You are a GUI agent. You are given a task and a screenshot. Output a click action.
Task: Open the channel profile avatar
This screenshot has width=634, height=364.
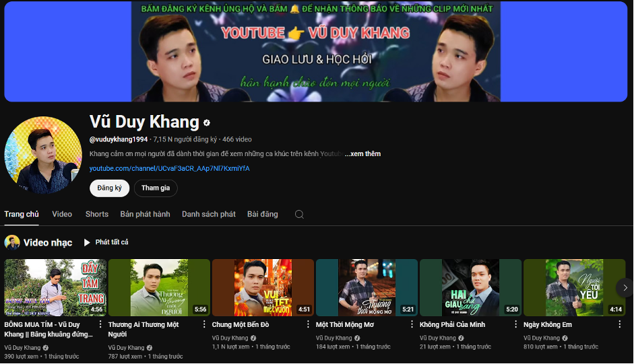(x=43, y=155)
